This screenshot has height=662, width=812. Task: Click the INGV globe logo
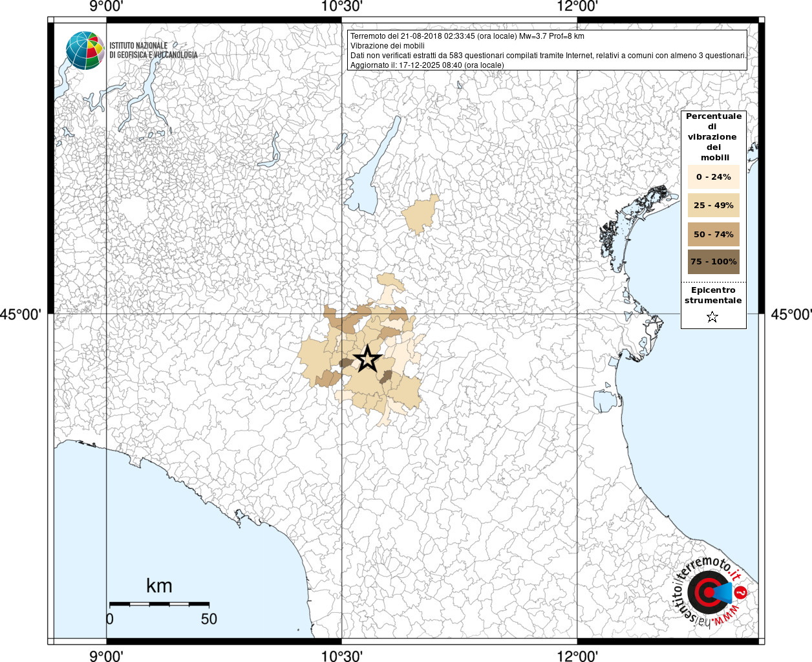(x=85, y=50)
